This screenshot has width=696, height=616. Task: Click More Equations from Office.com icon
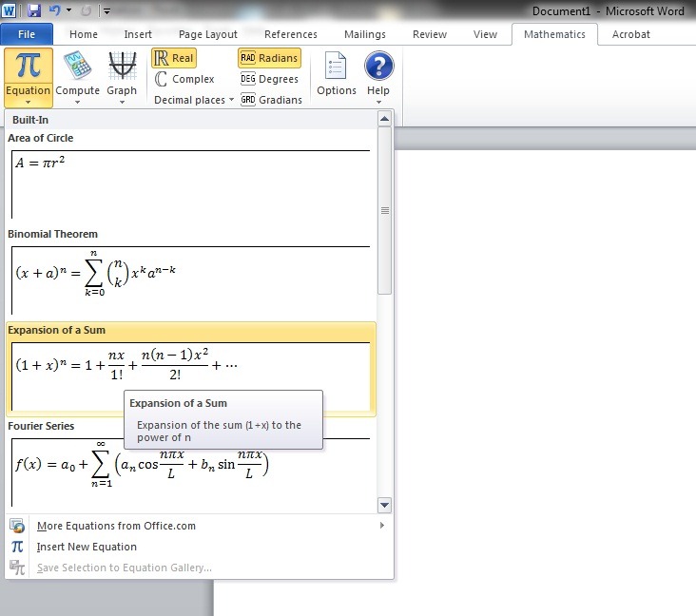tap(17, 526)
